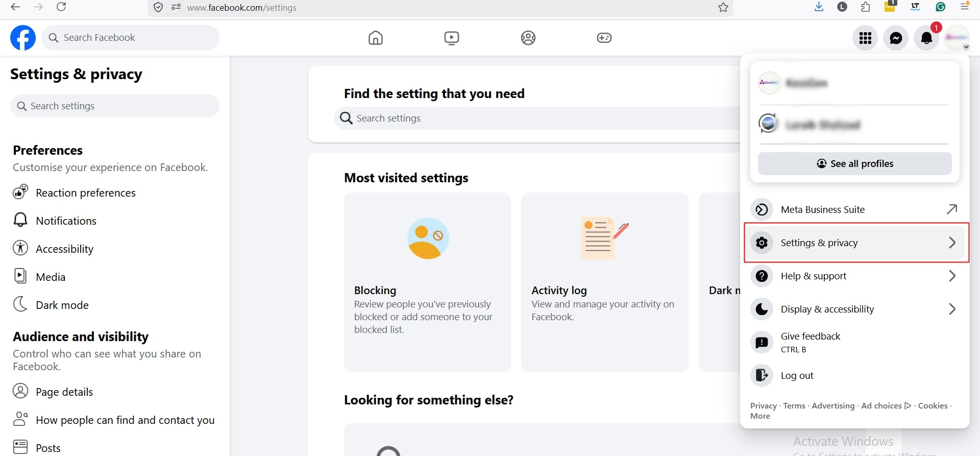The width and height of the screenshot is (980, 456).
Task: Click the Privacy footer link
Action: tap(764, 406)
